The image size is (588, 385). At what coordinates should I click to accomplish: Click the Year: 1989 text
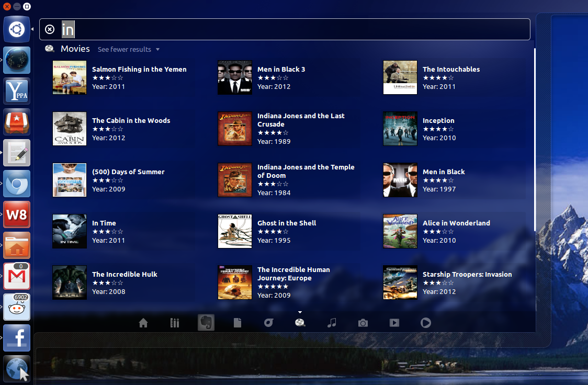[x=274, y=142]
